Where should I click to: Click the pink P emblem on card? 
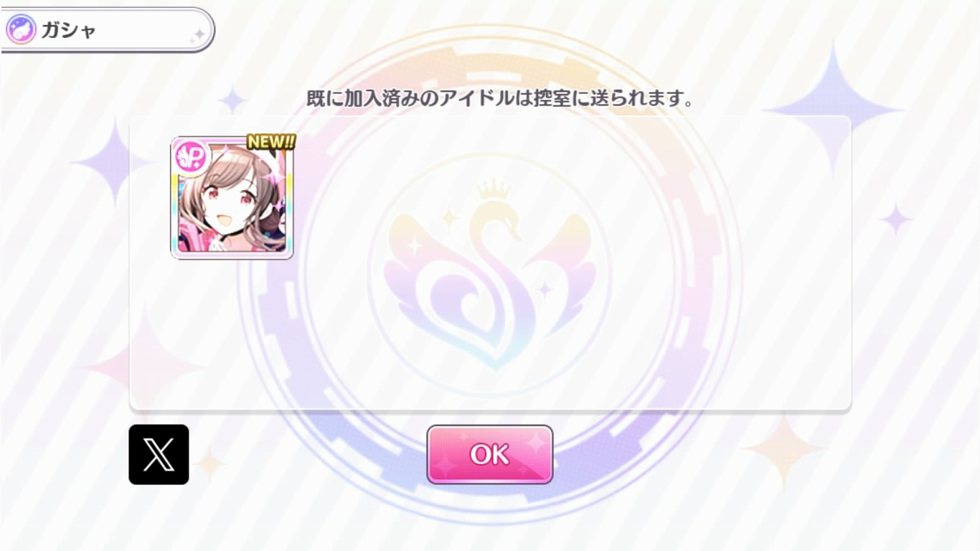point(191,156)
